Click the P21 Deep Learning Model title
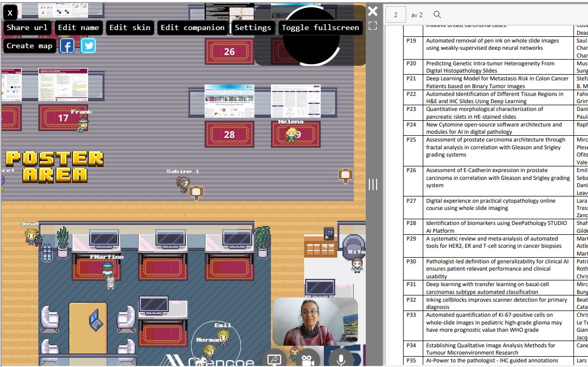 click(x=497, y=82)
